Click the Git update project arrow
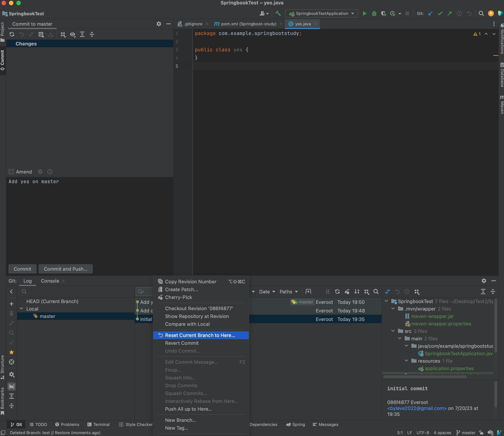Viewport: 504px width, 436px height. pyautogui.click(x=430, y=13)
